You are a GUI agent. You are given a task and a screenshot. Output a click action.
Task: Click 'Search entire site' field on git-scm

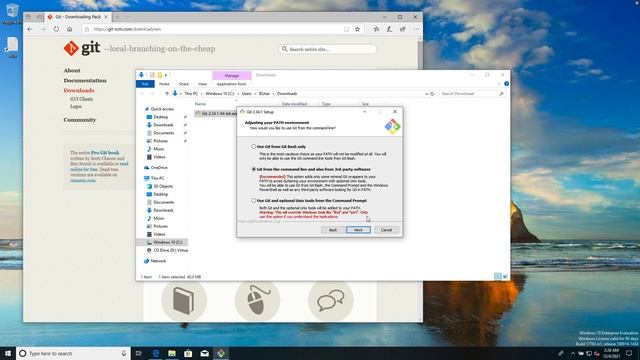327,49
